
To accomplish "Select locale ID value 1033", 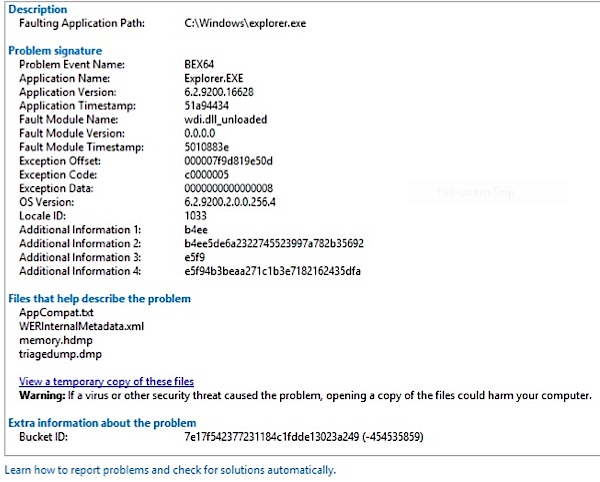I will tap(195, 216).
